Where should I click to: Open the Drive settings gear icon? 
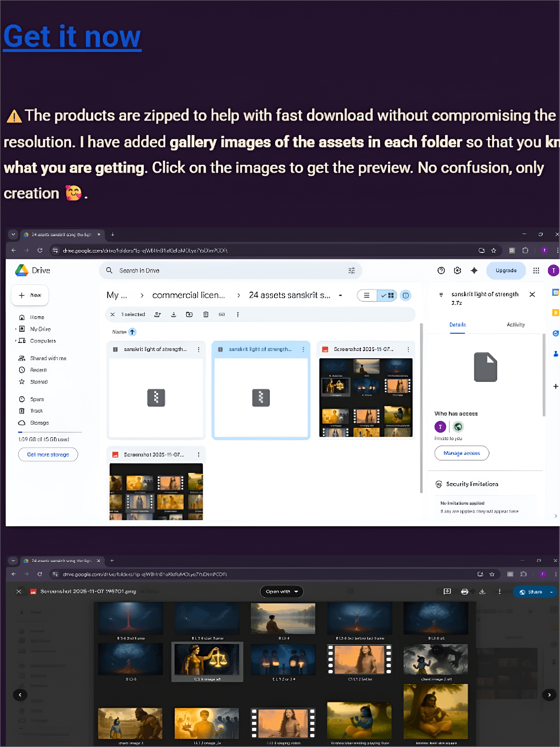(457, 270)
